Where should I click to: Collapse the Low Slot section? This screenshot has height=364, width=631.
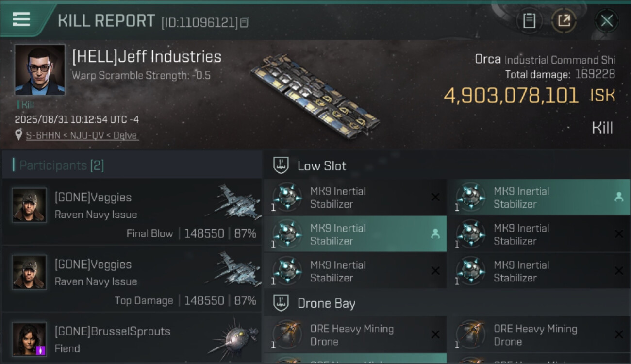pyautogui.click(x=282, y=165)
